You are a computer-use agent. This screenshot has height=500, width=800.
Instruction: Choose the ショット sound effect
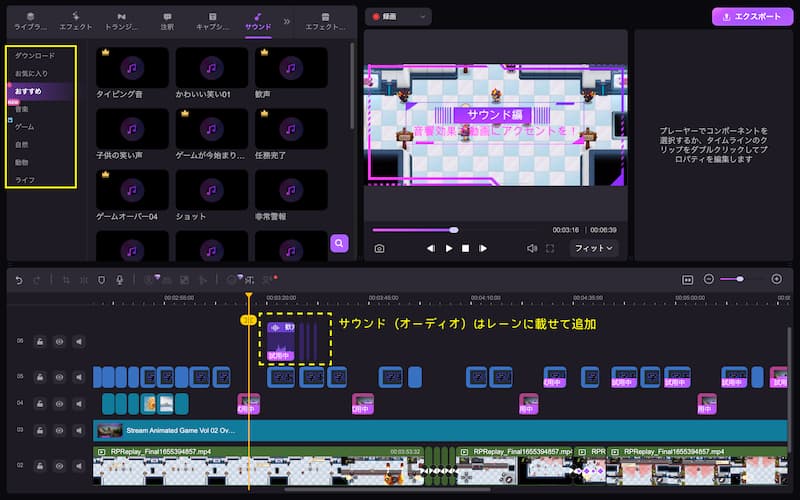(212, 190)
